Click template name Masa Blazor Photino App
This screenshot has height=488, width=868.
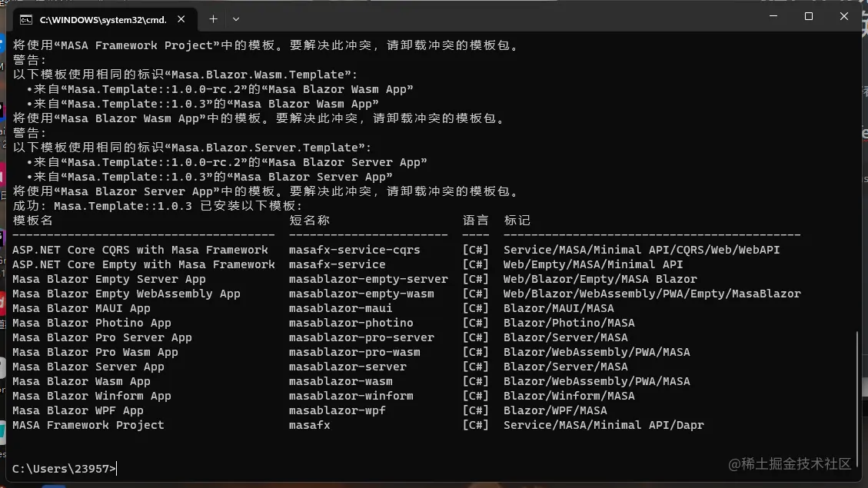coord(92,323)
